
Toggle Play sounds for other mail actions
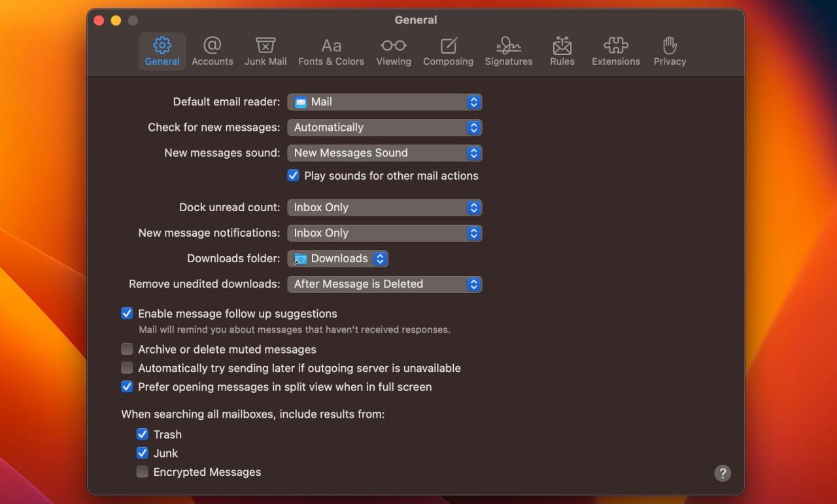pyautogui.click(x=294, y=176)
